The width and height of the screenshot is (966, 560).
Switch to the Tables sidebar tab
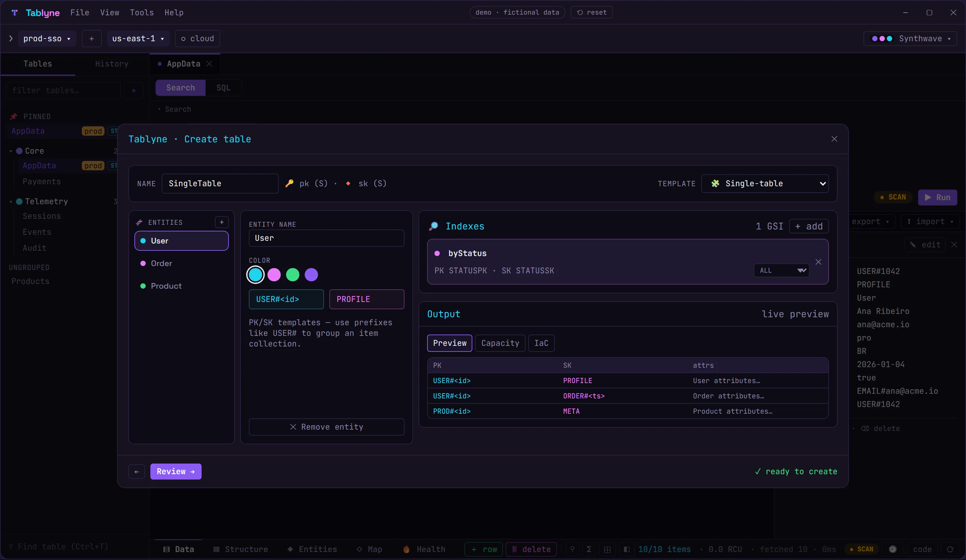pyautogui.click(x=38, y=64)
